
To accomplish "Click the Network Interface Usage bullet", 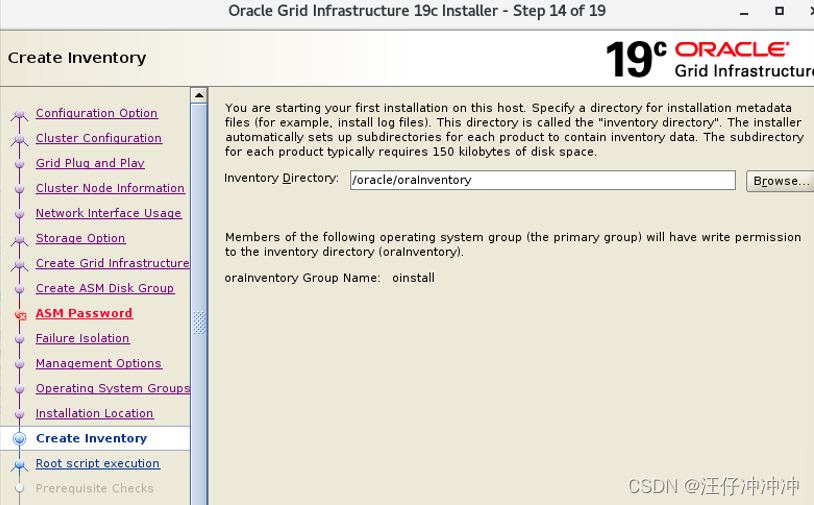I will pos(19,213).
